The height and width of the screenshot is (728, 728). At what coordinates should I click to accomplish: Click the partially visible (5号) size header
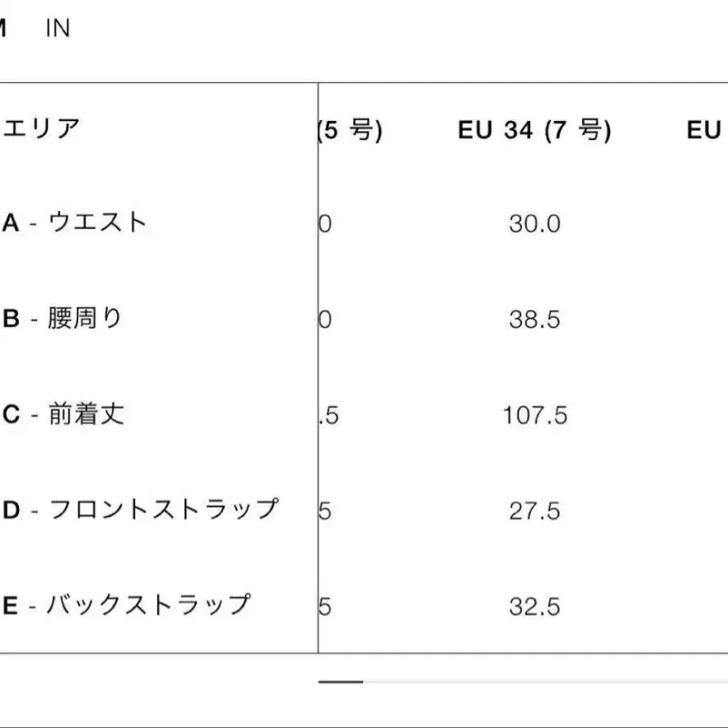click(350, 130)
